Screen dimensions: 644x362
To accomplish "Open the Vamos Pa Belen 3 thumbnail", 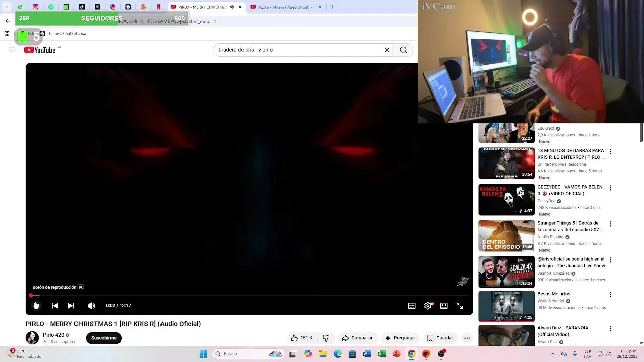I will point(507,199).
